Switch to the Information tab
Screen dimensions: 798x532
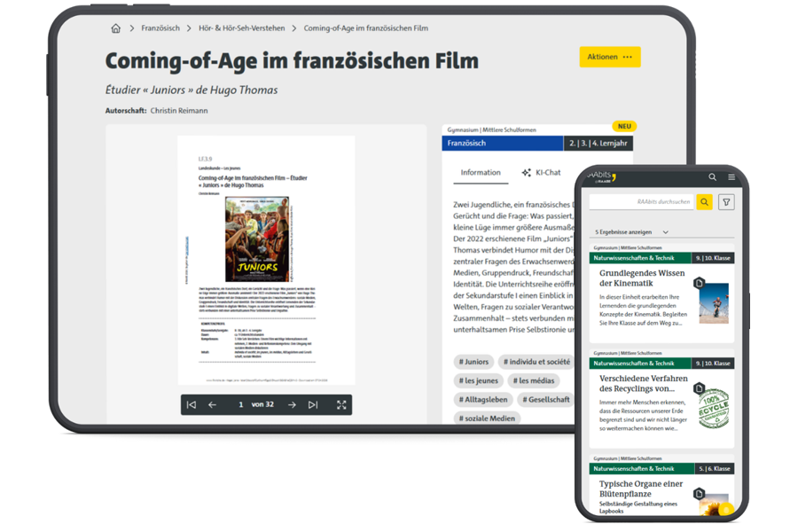(x=481, y=173)
